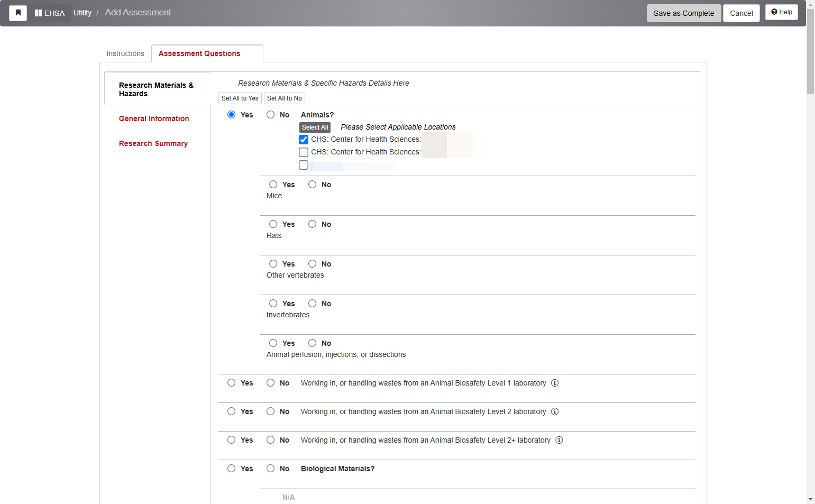Show info for Animal Biosafety Level 2+
Screen dimensions: 815x504
tap(559, 440)
